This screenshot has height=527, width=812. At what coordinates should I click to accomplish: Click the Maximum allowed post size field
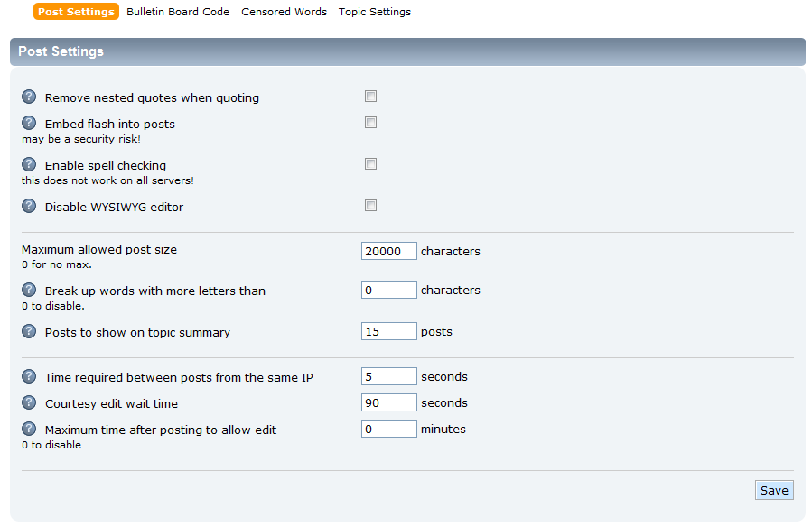[x=388, y=251]
